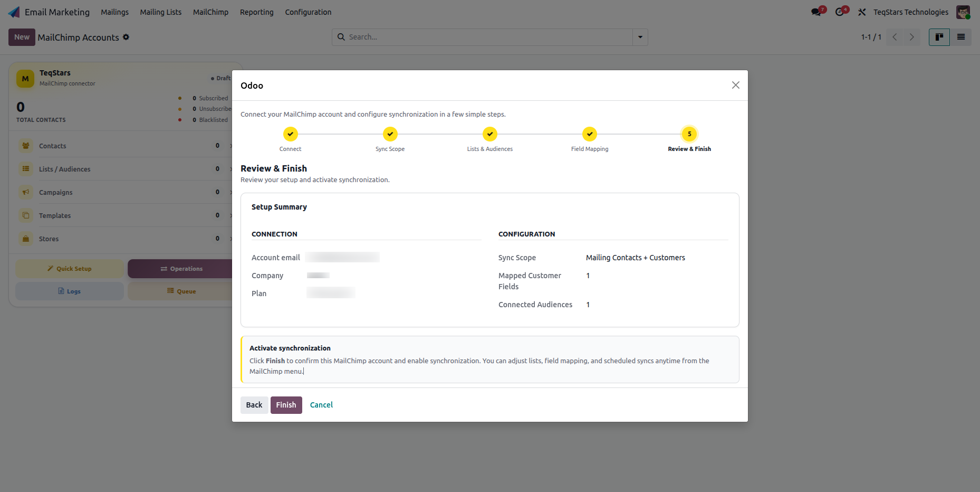Click the TOTAL CONTACTS label
Image resolution: width=980 pixels, height=492 pixels.
41,120
